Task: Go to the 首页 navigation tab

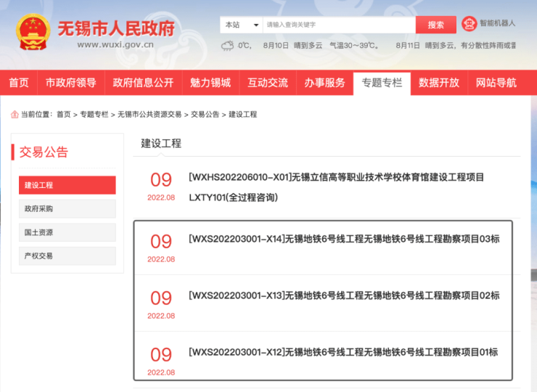Action: pyautogui.click(x=19, y=83)
